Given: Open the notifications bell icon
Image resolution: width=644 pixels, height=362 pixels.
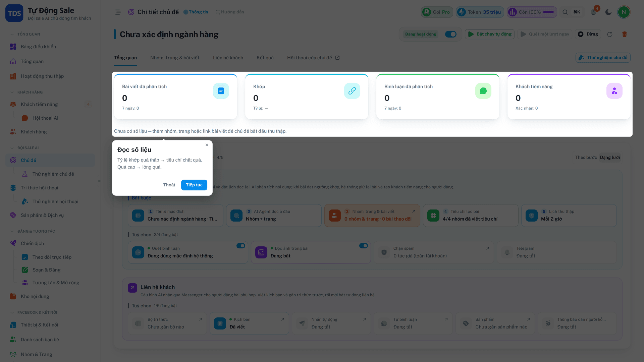Looking at the screenshot, I should pos(593,12).
